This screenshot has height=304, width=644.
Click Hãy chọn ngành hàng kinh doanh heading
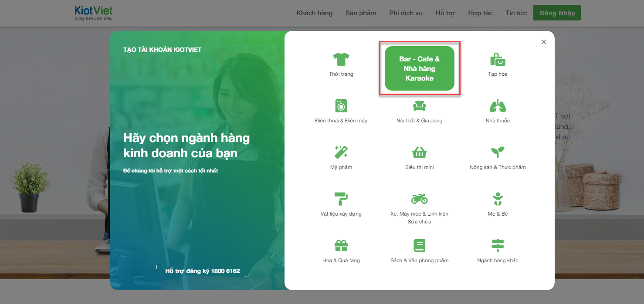pyautogui.click(x=186, y=145)
